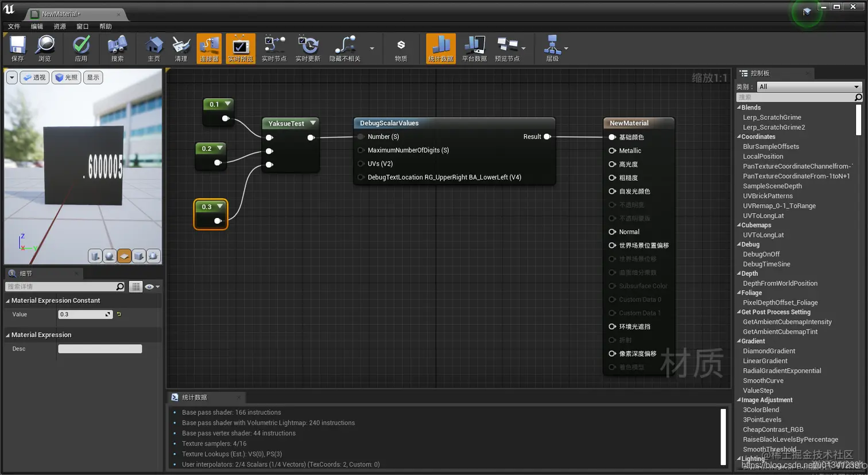This screenshot has width=868, height=475.
Task: Open the 窗口 (Window) menu
Action: (83, 26)
